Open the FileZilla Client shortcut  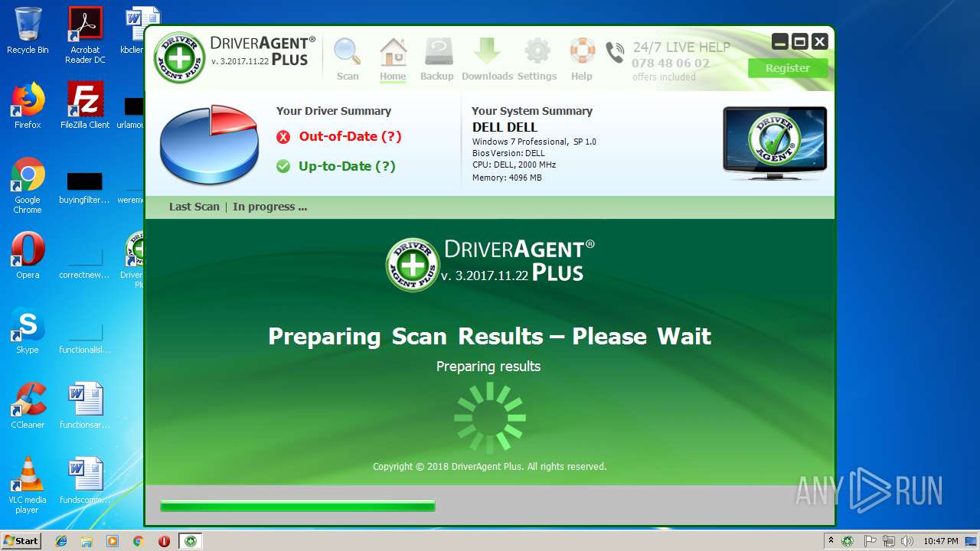point(85,106)
